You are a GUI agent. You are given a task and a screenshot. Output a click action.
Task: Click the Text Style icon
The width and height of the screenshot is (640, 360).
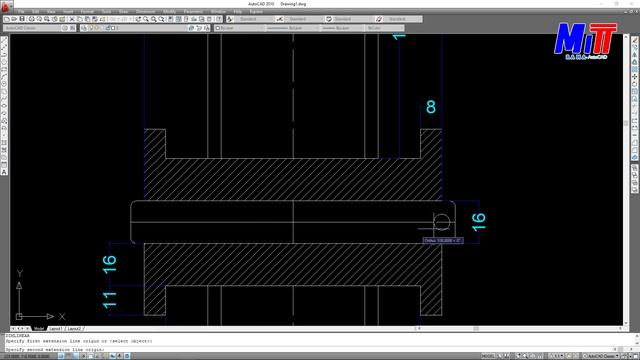(x=230, y=19)
